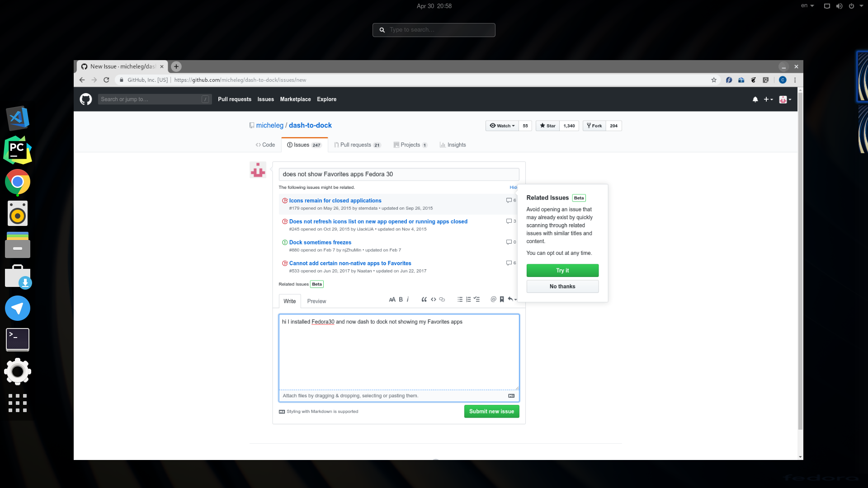Star the dash-to-dock repository
This screenshot has height=488, width=868.
tap(547, 126)
